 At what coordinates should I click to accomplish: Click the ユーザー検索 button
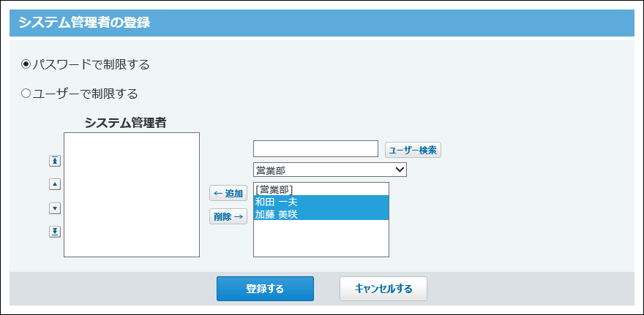coord(413,150)
